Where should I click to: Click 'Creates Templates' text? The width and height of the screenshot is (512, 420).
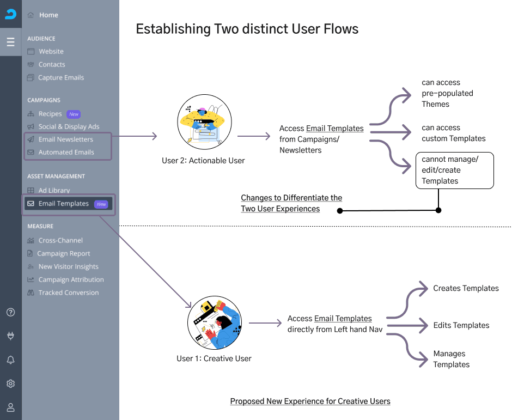click(x=466, y=288)
